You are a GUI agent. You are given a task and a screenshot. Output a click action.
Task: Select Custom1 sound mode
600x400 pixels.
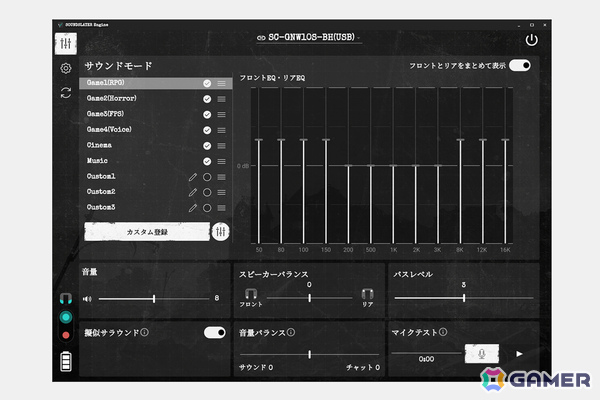[156, 177]
